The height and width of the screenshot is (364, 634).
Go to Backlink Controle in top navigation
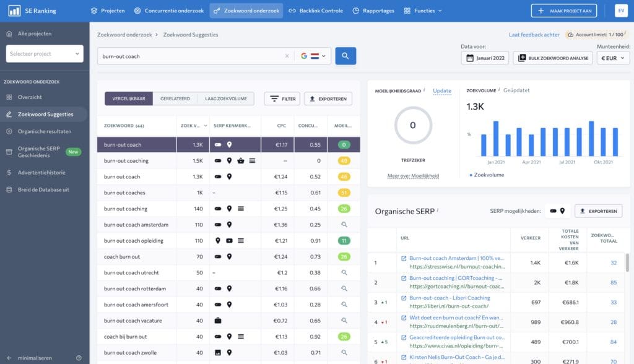[316, 11]
